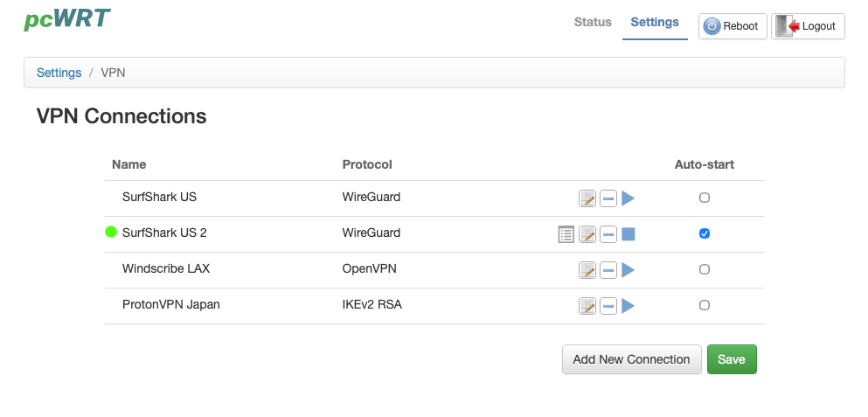Start the ProtonVPN Japan connection
Screen dimensions: 868x417
point(628,306)
